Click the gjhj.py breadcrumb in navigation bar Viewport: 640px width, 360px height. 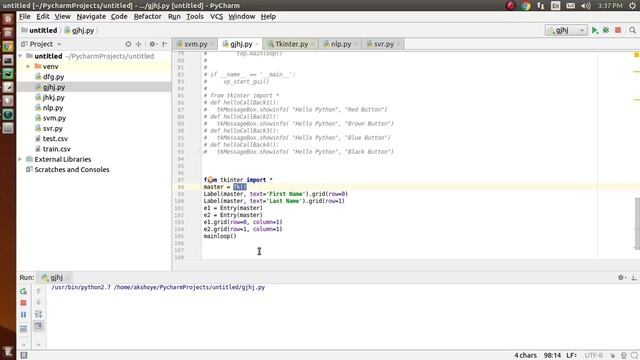coord(82,30)
